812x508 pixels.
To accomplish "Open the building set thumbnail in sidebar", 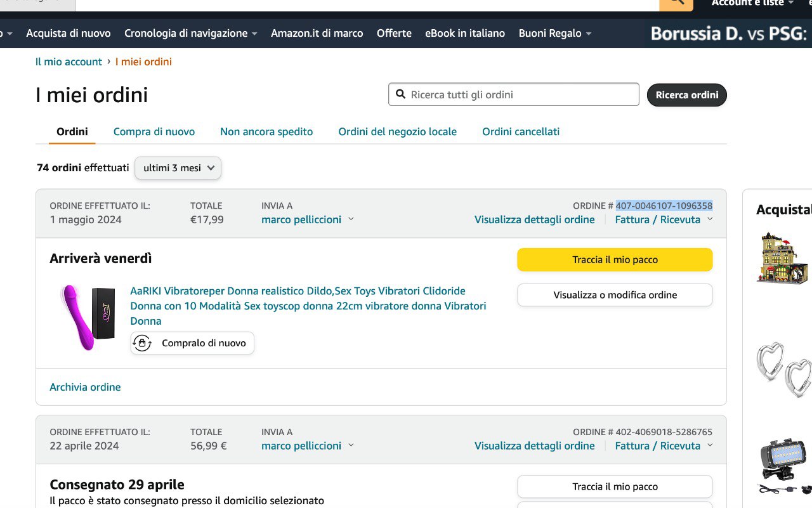I will (782, 258).
